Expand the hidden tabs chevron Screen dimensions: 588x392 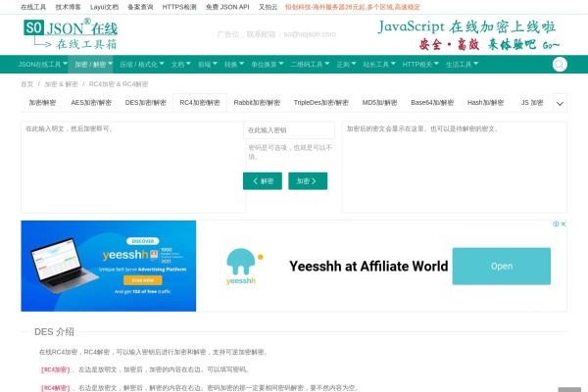point(560,103)
